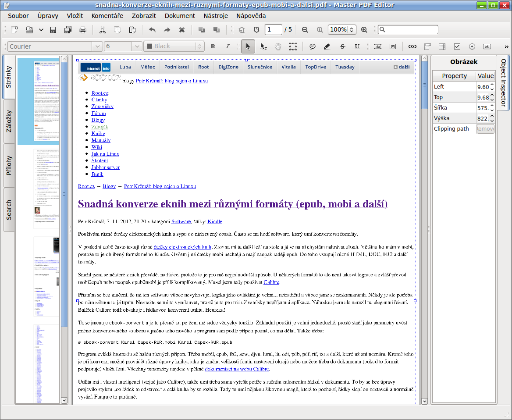512x420 pixels.
Task: Switch to the Záložky side tab
Action: pyautogui.click(x=9, y=121)
